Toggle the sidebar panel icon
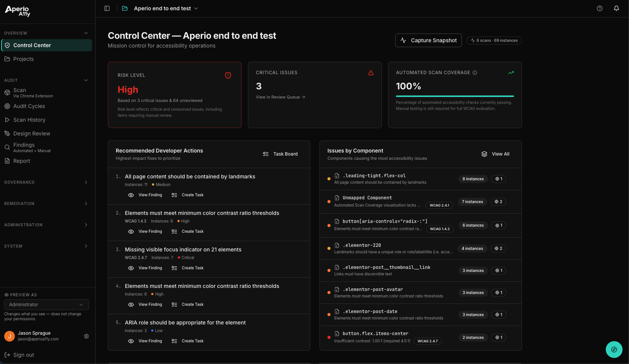Image resolution: width=629 pixels, height=364 pixels. point(107,8)
